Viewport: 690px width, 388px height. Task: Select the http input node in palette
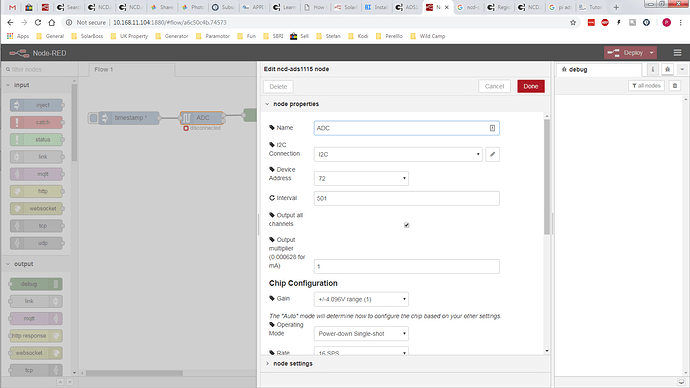37,191
